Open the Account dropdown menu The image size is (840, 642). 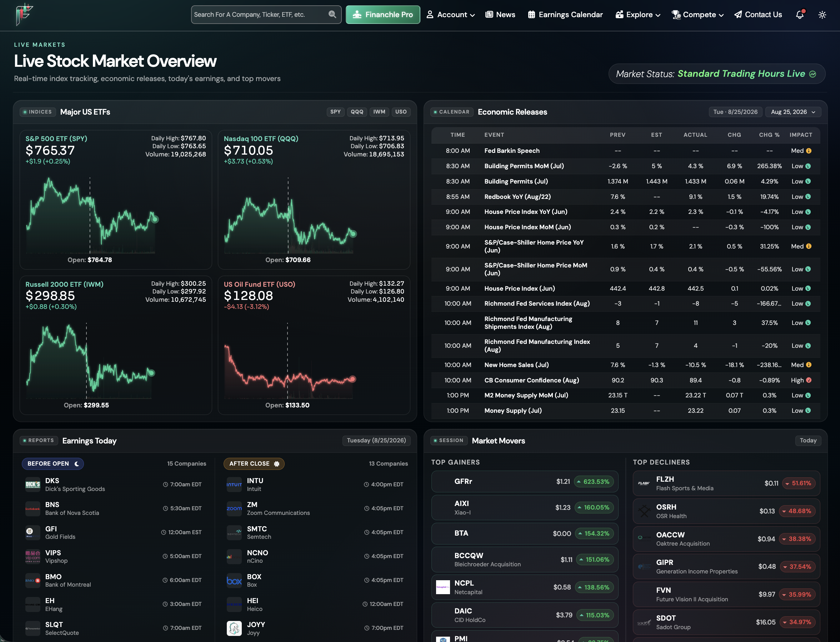tap(451, 15)
